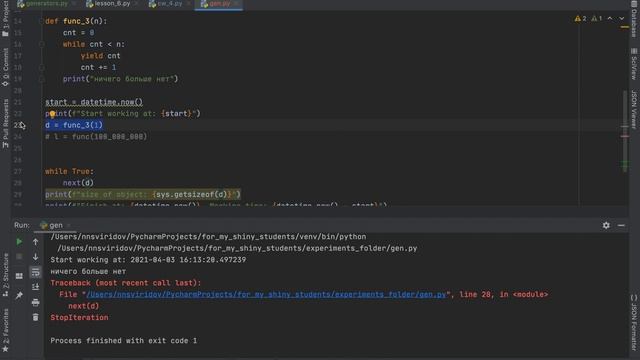Click the Stop process square icon
Image resolution: width=640 pixels, height=360 pixels.
coord(19,257)
